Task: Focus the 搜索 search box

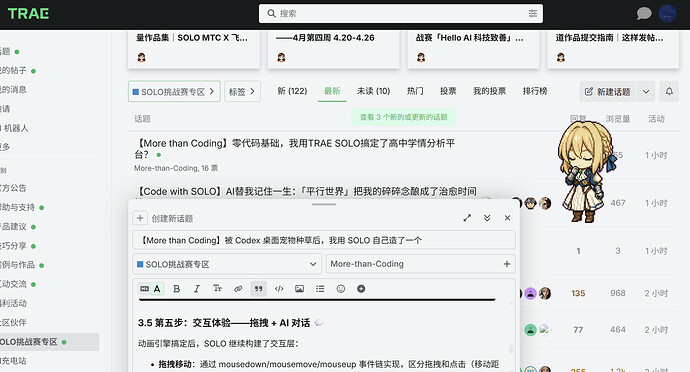Action: [x=400, y=14]
